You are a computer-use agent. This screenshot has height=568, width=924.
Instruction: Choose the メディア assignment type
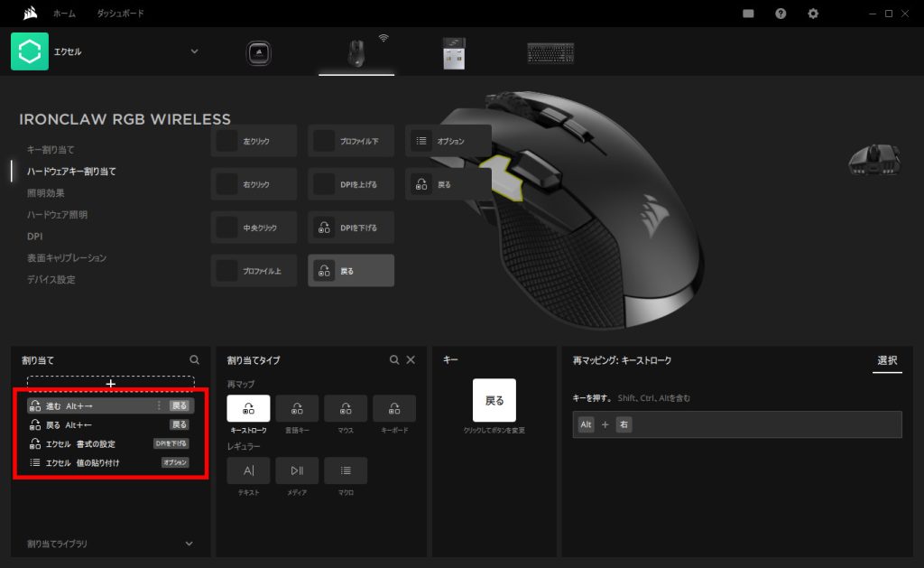(x=297, y=470)
